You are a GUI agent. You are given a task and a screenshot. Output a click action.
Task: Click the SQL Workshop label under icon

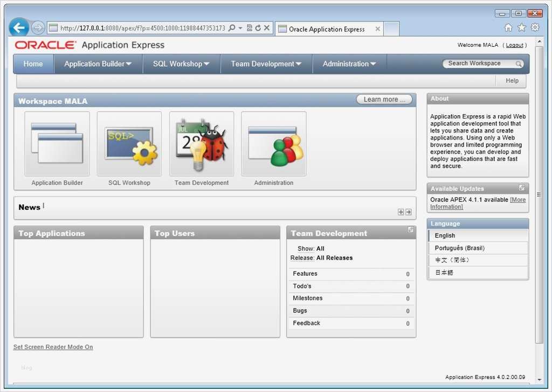tap(129, 183)
